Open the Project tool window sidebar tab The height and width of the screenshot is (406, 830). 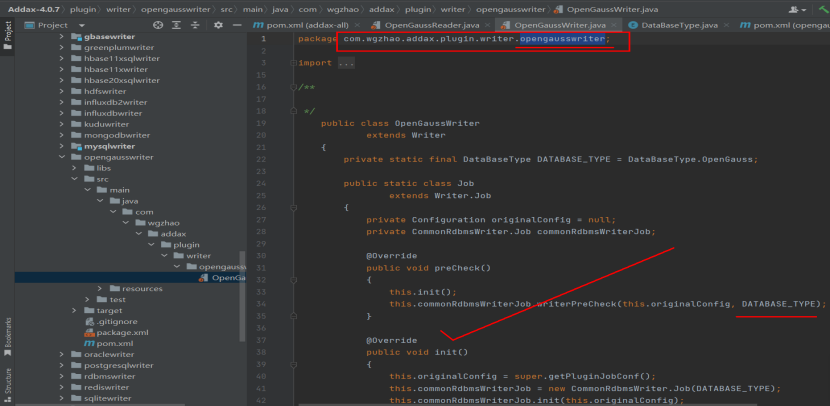[x=7, y=36]
